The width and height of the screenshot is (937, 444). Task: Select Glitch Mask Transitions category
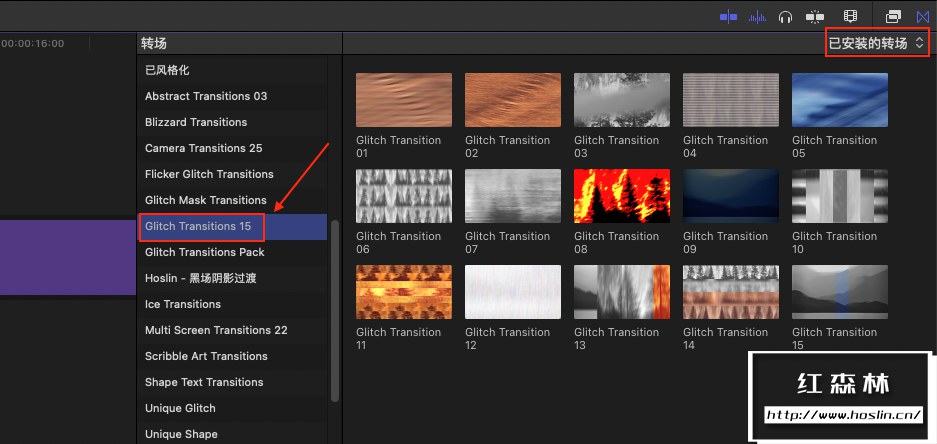232,200
